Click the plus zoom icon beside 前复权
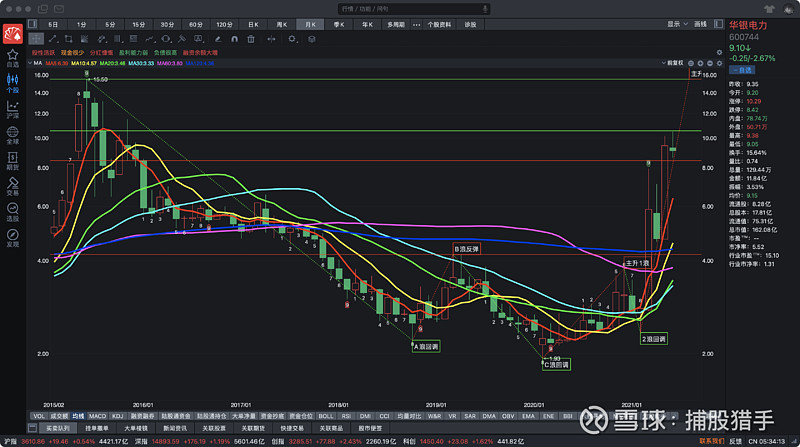The width and height of the screenshot is (800, 447). tap(701, 63)
